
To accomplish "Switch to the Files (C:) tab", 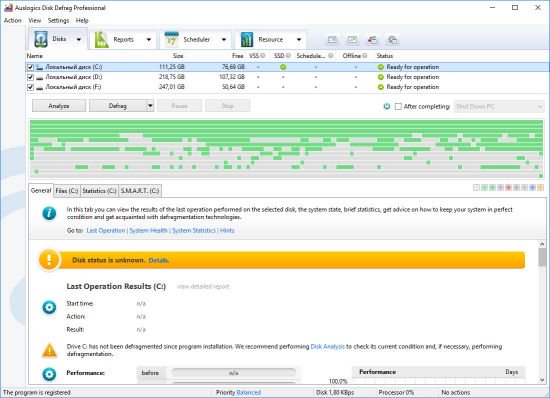I will point(67,191).
